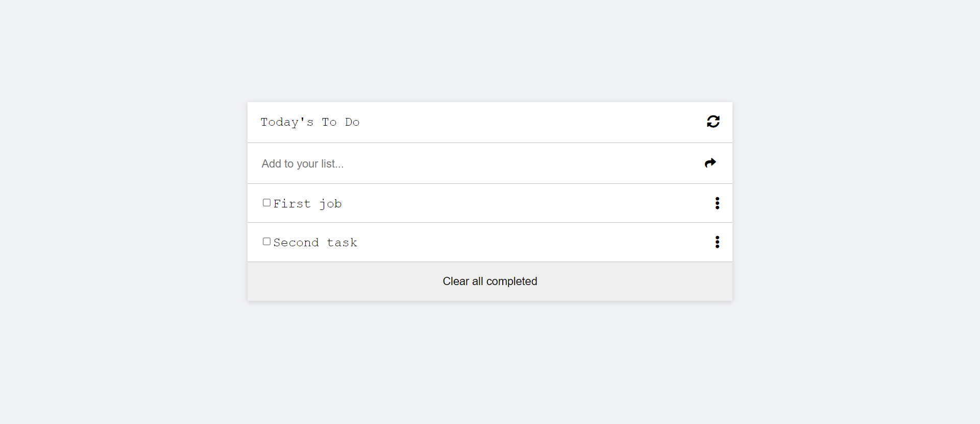
Task: Select the First job task text
Action: pyautogui.click(x=307, y=204)
